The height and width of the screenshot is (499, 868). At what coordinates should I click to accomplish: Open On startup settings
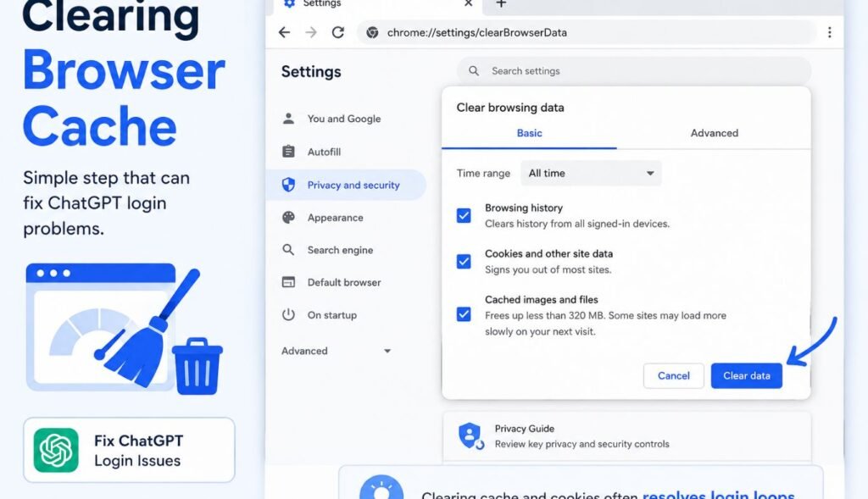331,315
